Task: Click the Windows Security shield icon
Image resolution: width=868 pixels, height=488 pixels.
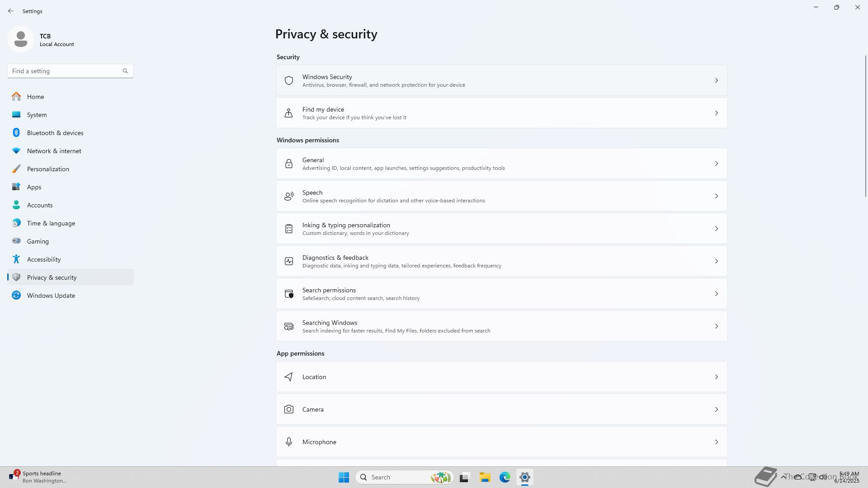Action: (x=289, y=80)
